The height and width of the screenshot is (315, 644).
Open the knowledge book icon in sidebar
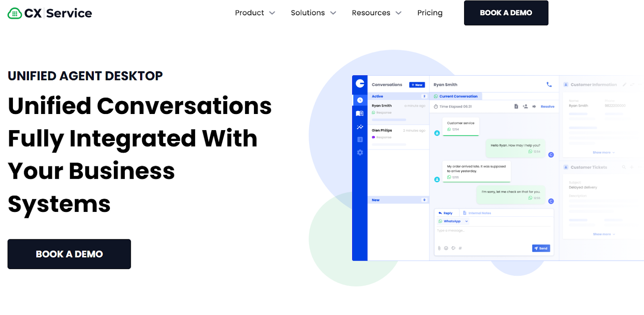[x=360, y=114]
